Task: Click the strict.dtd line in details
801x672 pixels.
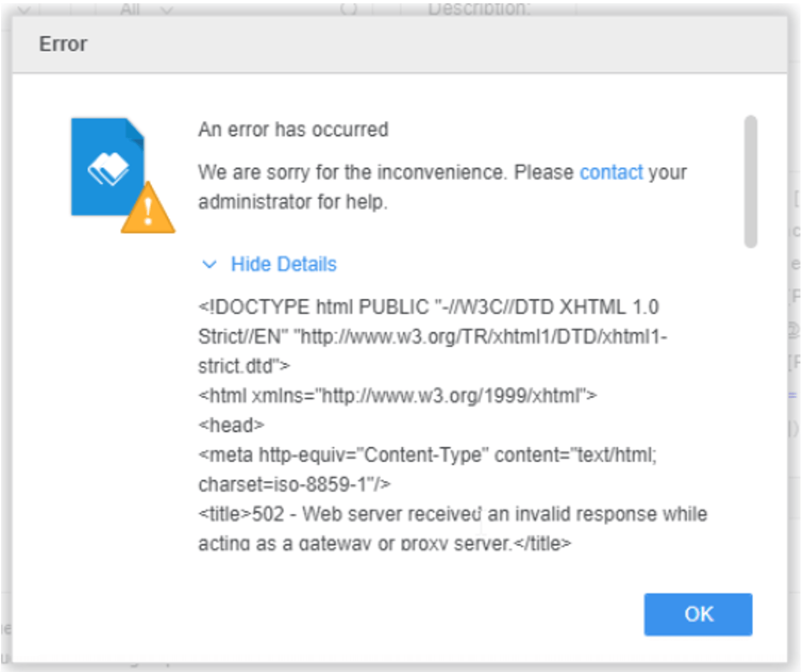Action: click(243, 366)
